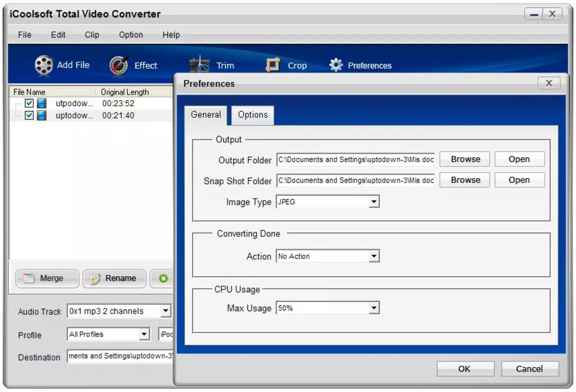Click the Destination path field
This screenshot has height=392, width=576.
point(120,356)
